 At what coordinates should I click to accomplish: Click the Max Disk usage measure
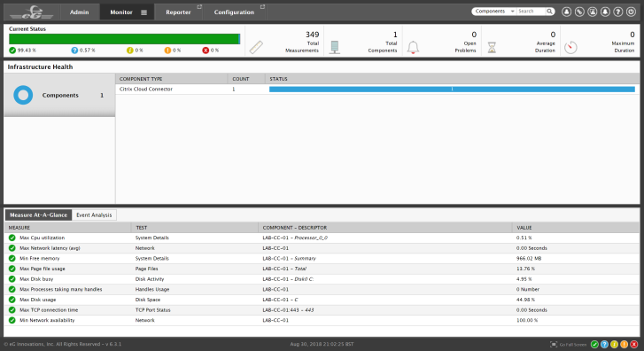pos(37,300)
